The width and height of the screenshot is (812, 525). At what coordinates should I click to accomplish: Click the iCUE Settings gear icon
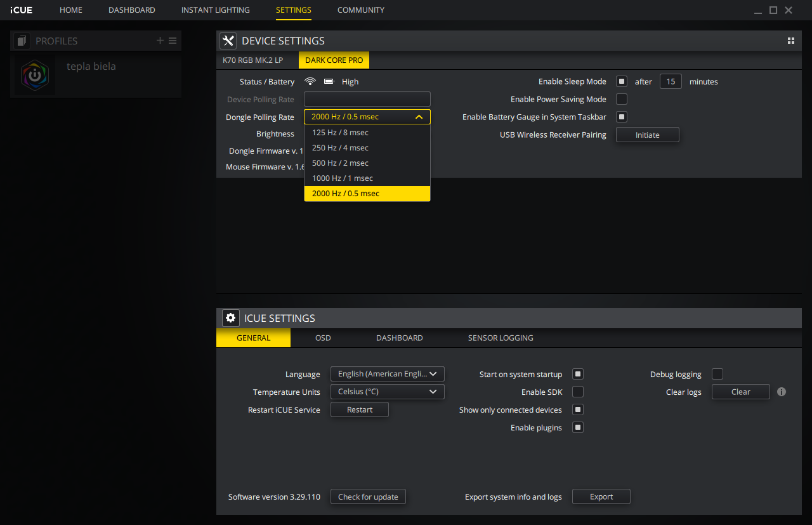[231, 318]
